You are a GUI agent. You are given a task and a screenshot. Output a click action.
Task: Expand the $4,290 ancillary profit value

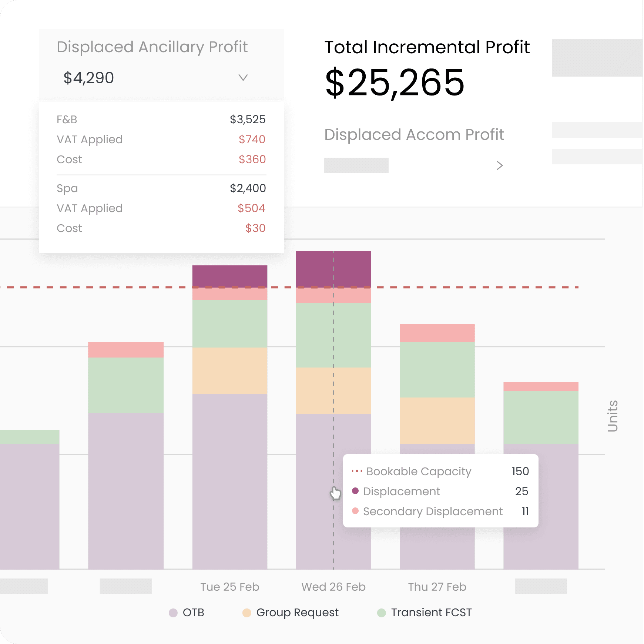(x=89, y=78)
